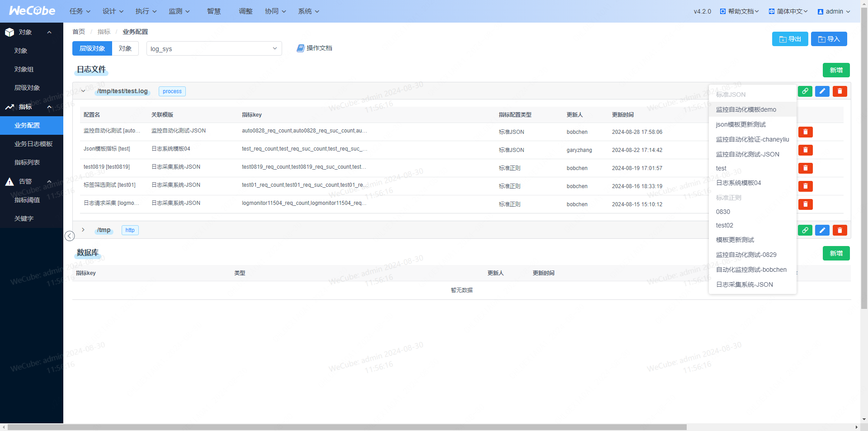Click the 导出 export button
868x431 pixels.
[790, 39]
